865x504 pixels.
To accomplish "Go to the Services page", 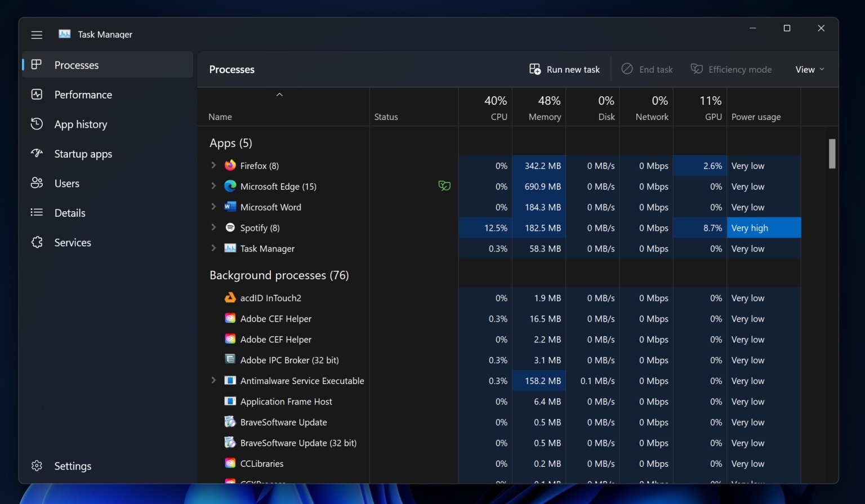I will point(72,243).
